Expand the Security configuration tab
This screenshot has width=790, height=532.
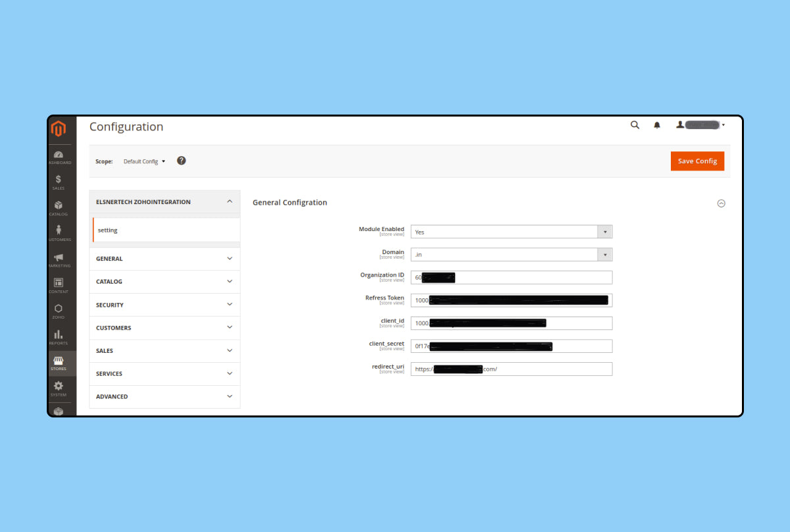point(165,305)
